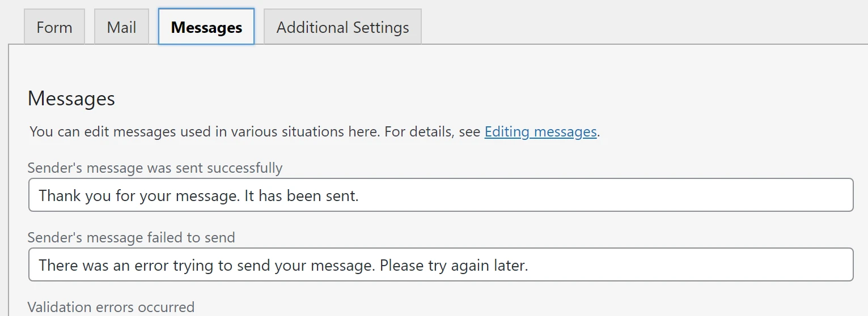This screenshot has height=316, width=868.
Task: Click the "Sender's message failed to send" label
Action: pos(131,237)
